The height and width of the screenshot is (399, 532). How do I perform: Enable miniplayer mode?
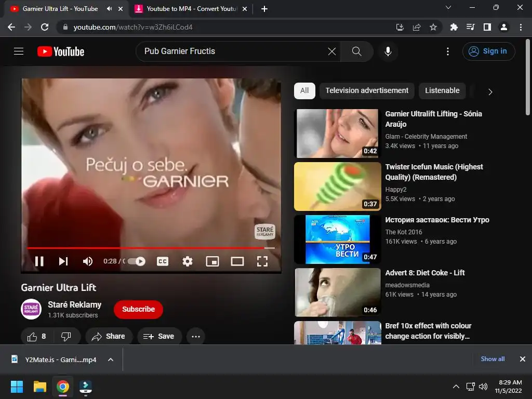point(212,261)
